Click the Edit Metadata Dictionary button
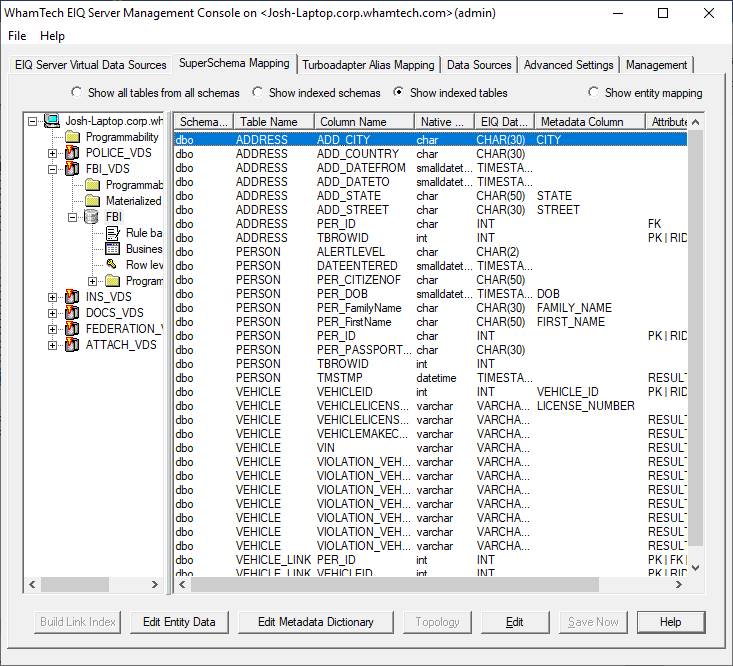733x666 pixels. pos(316,622)
